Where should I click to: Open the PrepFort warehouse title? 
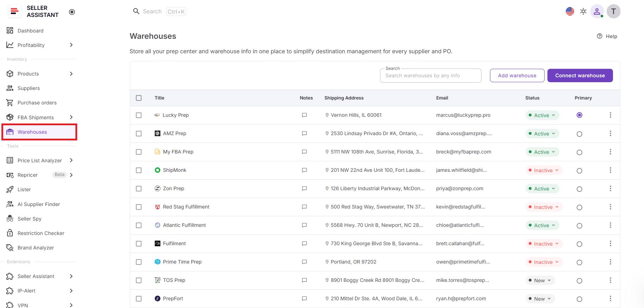(173, 298)
